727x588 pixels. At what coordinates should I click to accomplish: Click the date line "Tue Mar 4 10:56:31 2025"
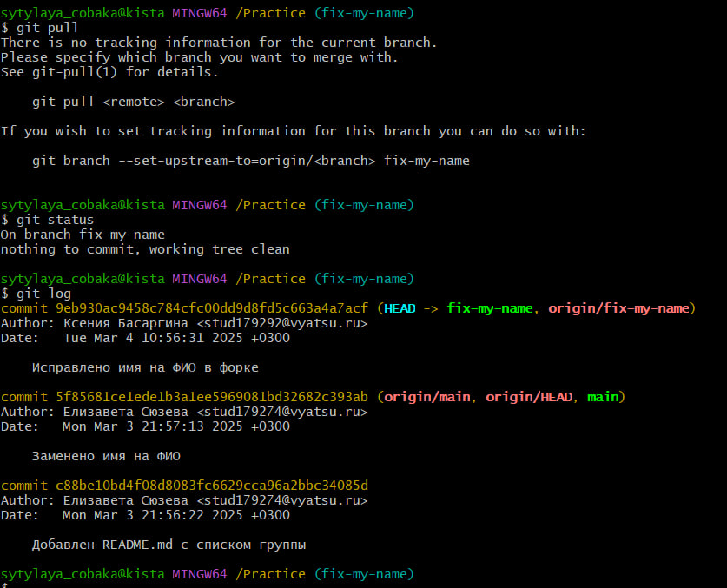tap(177, 338)
